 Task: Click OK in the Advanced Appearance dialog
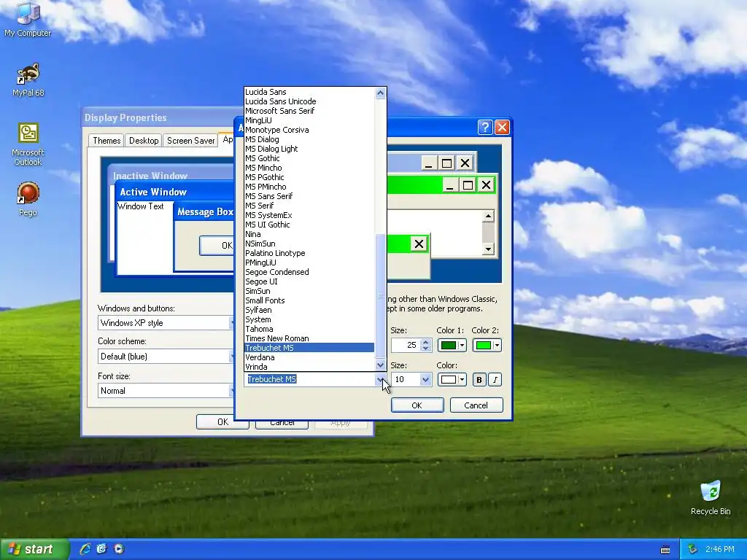click(417, 405)
